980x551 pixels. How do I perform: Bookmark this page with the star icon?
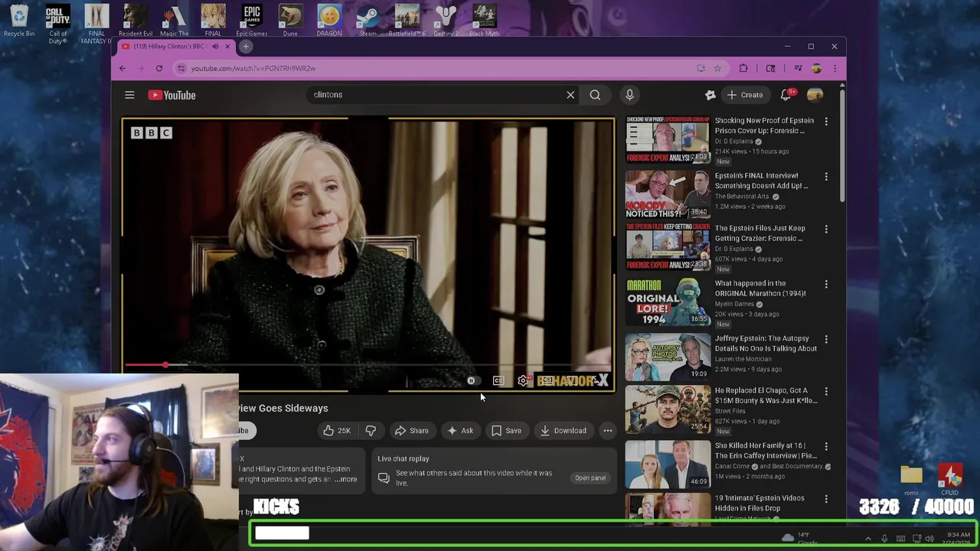click(x=717, y=68)
